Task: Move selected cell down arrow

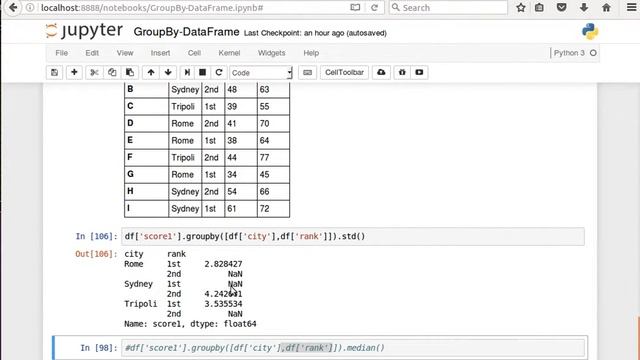Action: coord(168,72)
